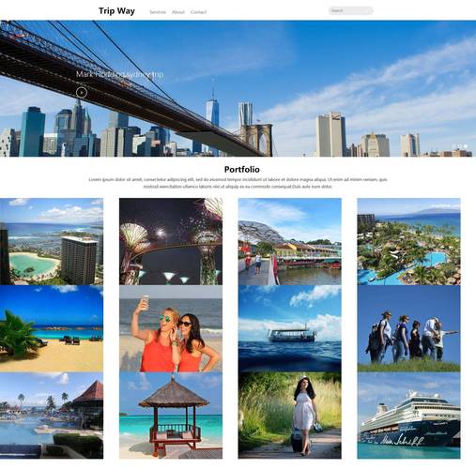Open the About page link
Image resolution: width=476 pixels, height=469 pixels.
coord(178,12)
